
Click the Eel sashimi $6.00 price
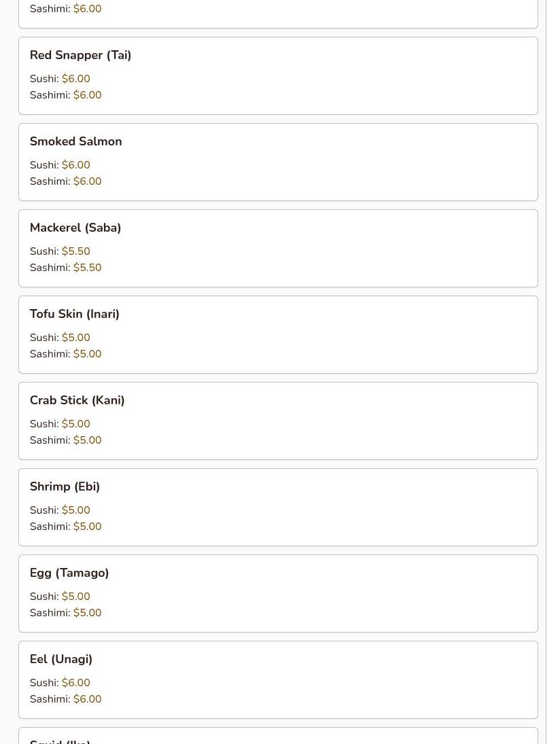(x=87, y=699)
